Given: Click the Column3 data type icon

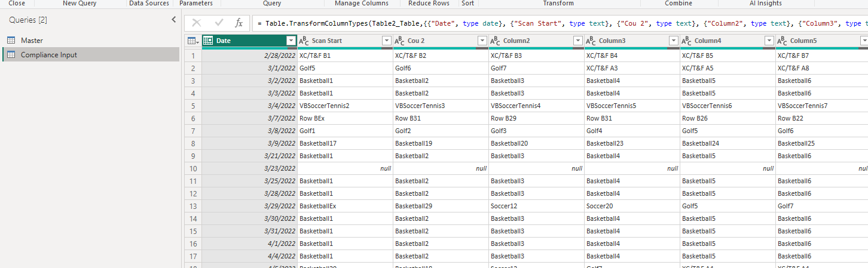Looking at the screenshot, I should tap(591, 41).
